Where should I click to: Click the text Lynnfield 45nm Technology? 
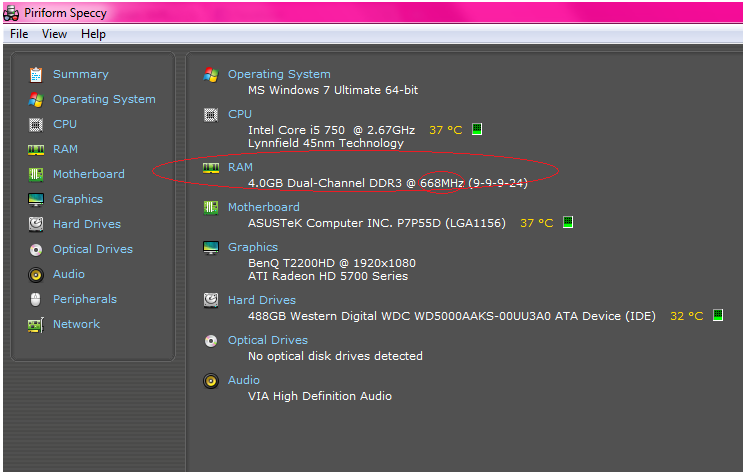click(x=326, y=143)
